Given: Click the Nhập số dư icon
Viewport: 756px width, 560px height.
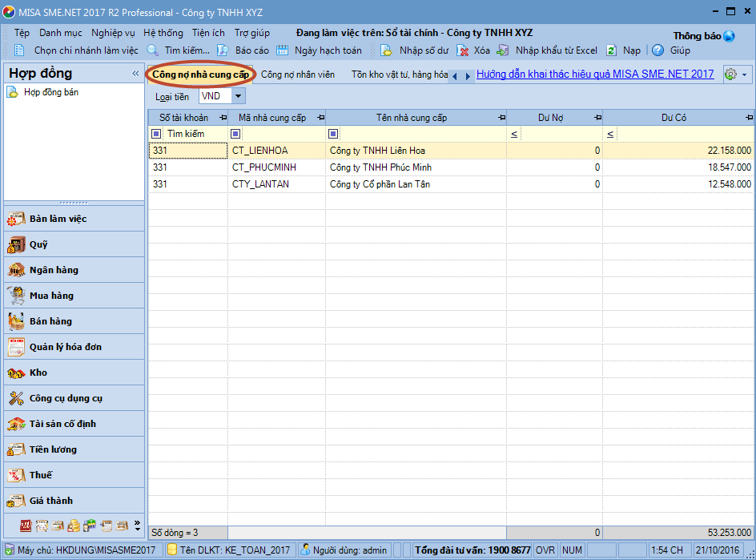Looking at the screenshot, I should [386, 50].
